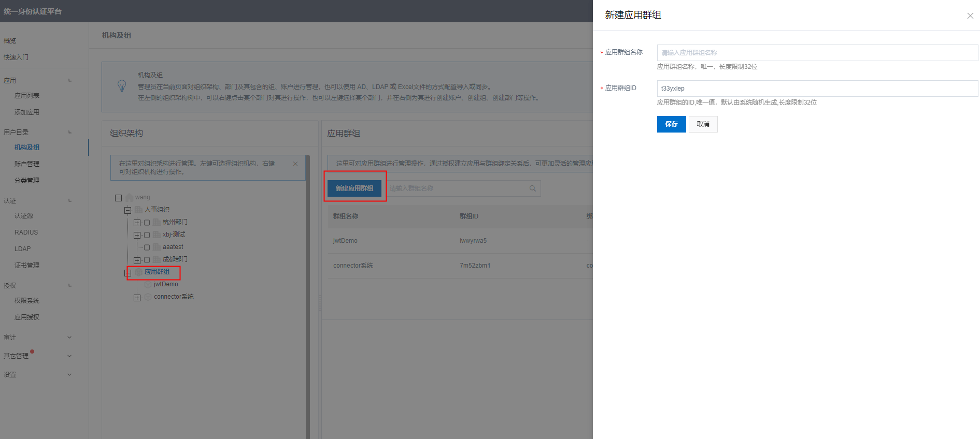The width and height of the screenshot is (980, 439).
Task: Open 添加应用 in the sidebar
Action: click(x=27, y=112)
